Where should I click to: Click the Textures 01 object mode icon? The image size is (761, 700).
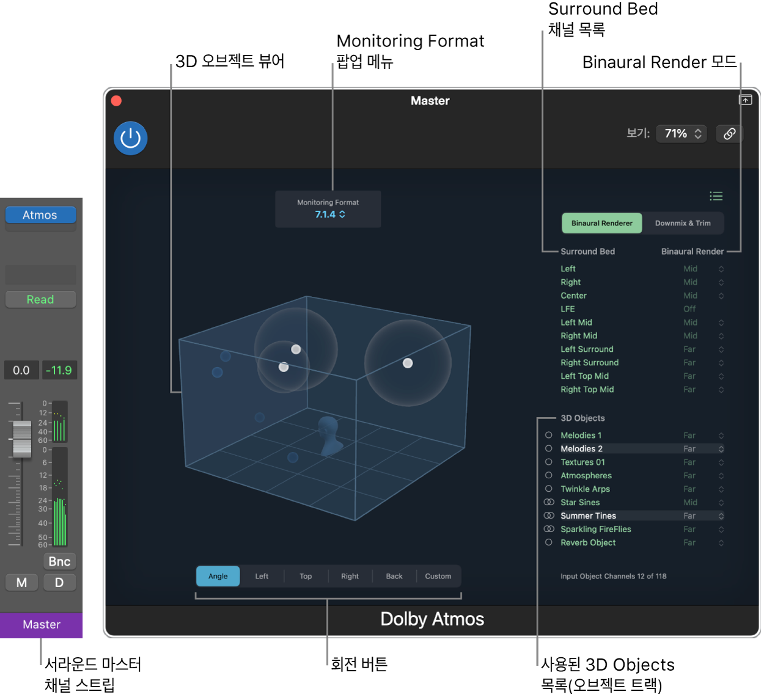(548, 462)
